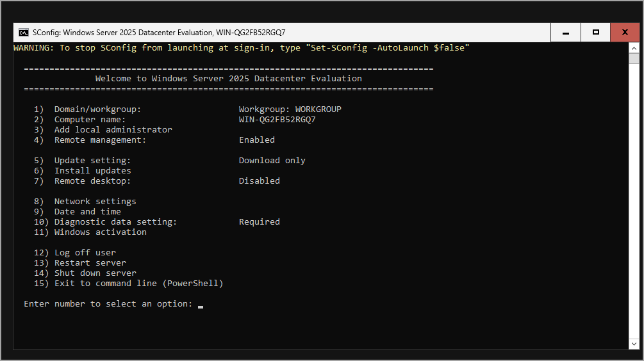Click 'Restart server' option text
This screenshot has height=361, width=644.
click(x=90, y=263)
